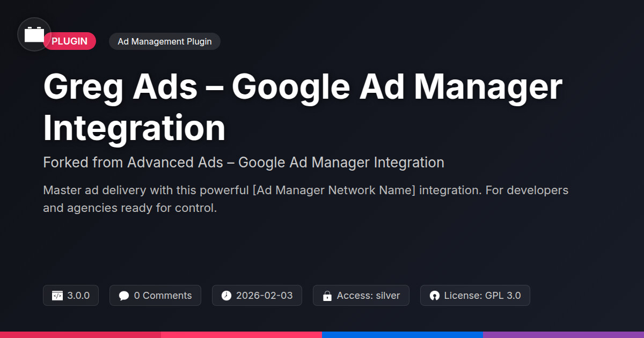
Task: Open the Ad Management Plugin tag
Action: click(165, 41)
